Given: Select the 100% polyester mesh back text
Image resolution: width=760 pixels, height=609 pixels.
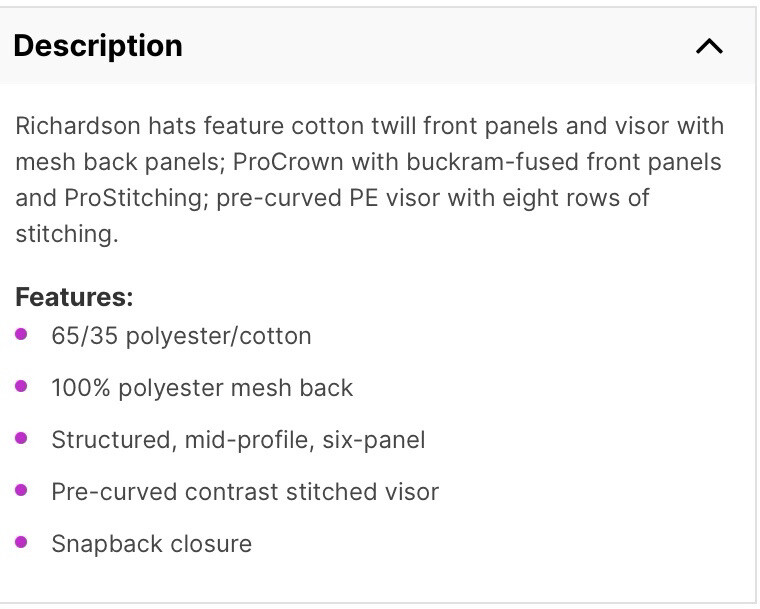Looking at the screenshot, I should click(x=202, y=388).
